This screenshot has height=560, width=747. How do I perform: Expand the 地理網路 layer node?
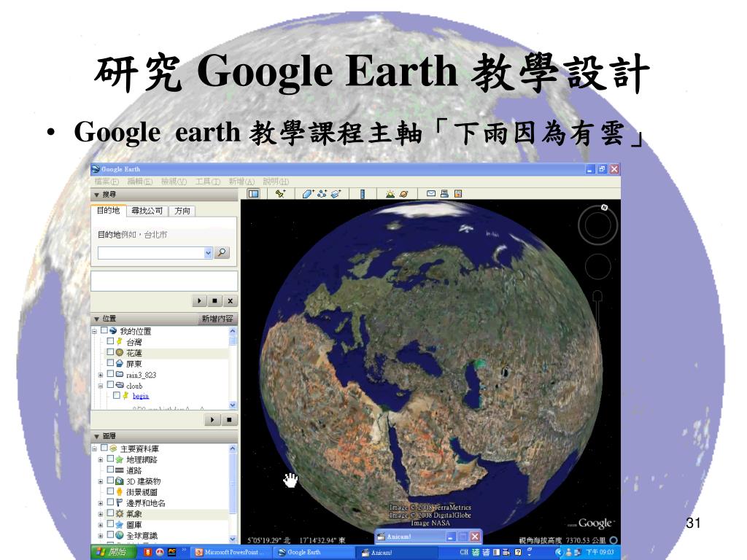tap(101, 460)
